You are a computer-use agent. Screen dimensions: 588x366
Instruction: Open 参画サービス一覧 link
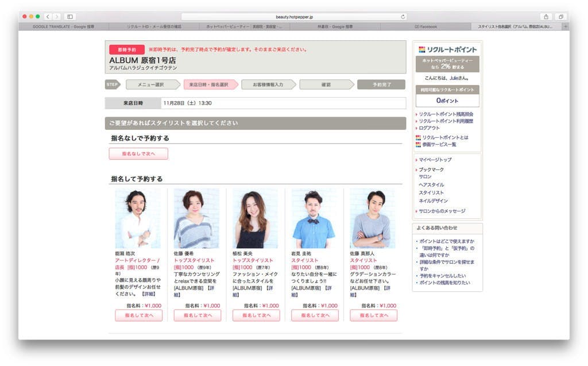tap(439, 145)
